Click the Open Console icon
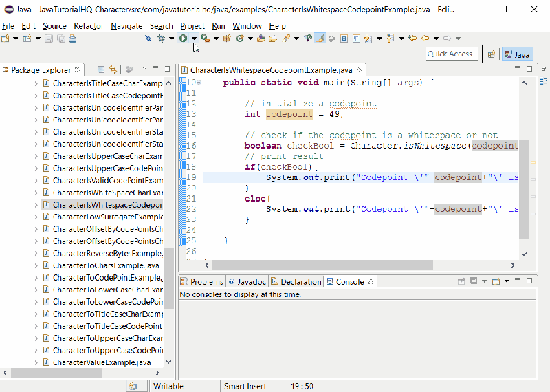The height and width of the screenshot is (392, 550). [496, 281]
